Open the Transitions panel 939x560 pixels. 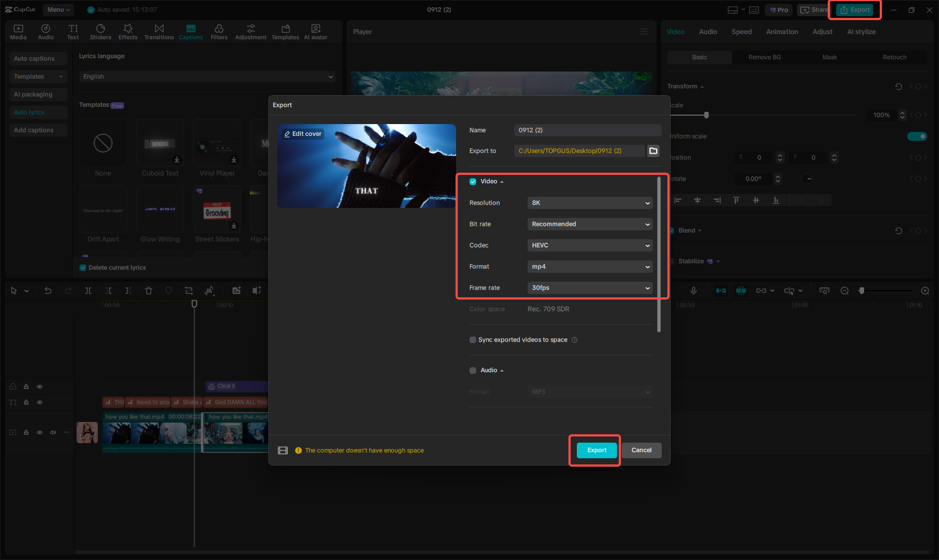point(159,31)
